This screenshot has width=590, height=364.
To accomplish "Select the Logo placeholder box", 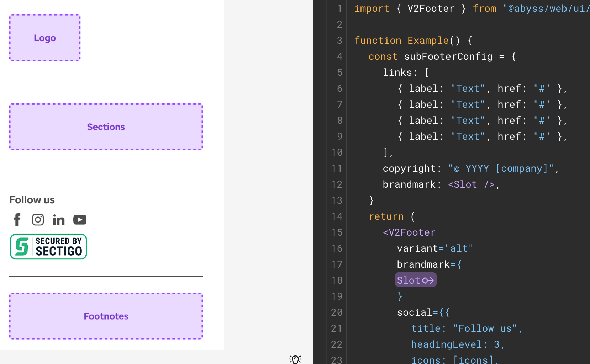I will coord(44,38).
